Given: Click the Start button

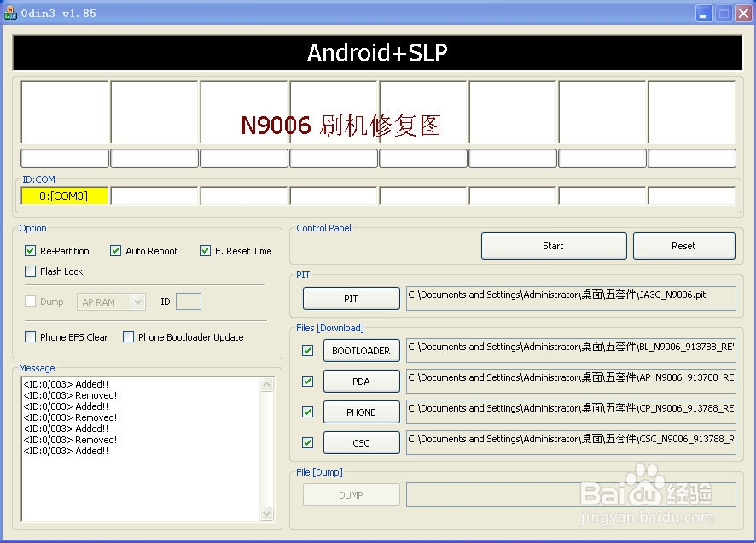Looking at the screenshot, I should point(554,246).
